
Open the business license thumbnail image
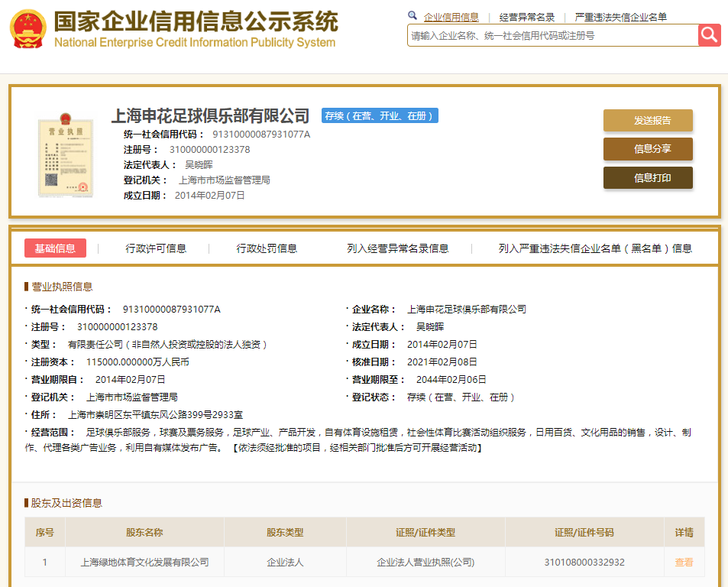pos(66,156)
